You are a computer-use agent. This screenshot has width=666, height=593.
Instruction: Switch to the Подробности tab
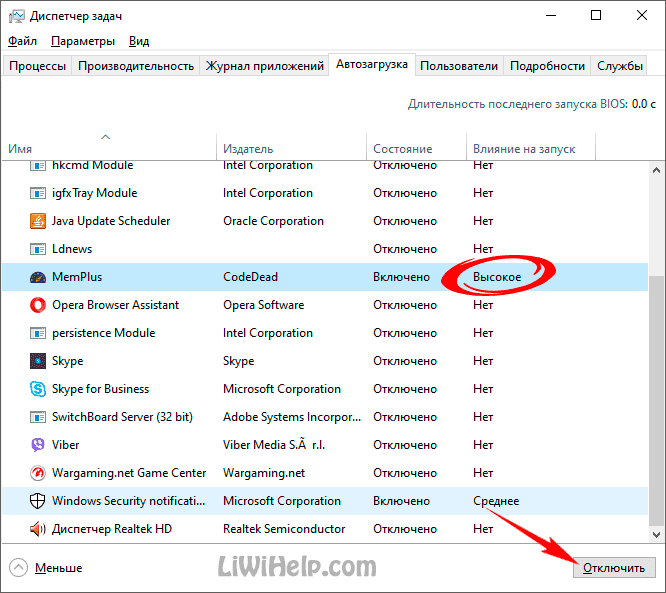(547, 66)
